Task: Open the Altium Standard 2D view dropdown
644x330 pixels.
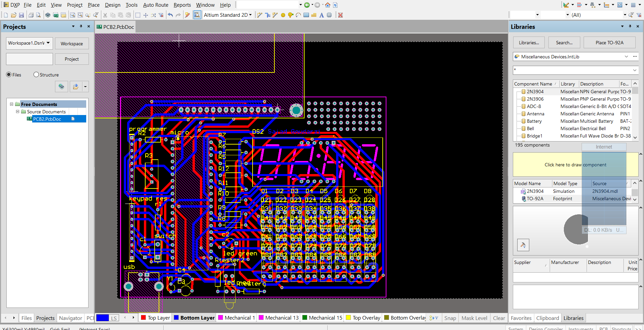Action: [x=250, y=15]
